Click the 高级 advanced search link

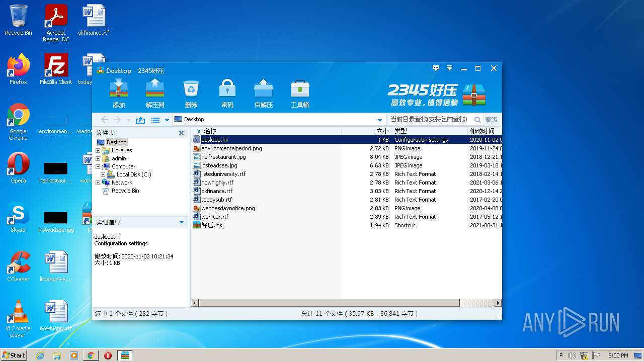(491, 120)
